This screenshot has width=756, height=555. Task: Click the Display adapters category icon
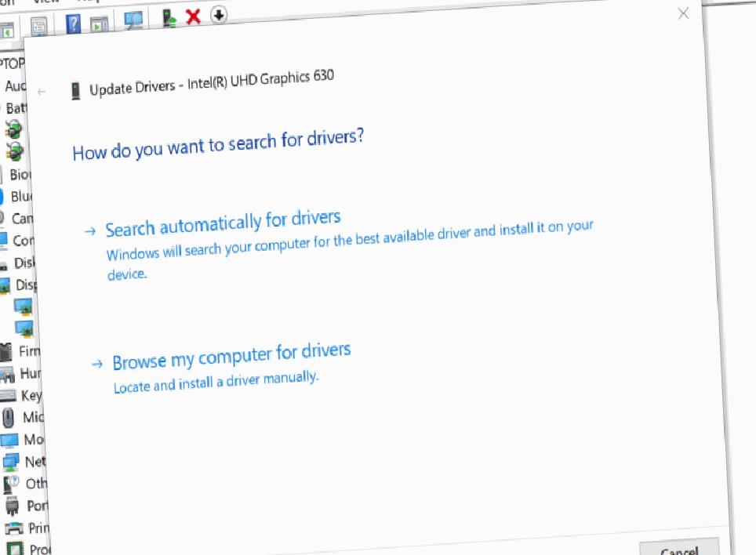point(5,285)
